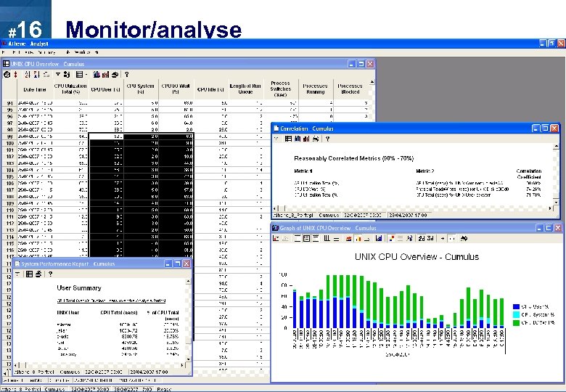Click the Processes Running column header
The height and width of the screenshot is (392, 566).
coord(315,89)
